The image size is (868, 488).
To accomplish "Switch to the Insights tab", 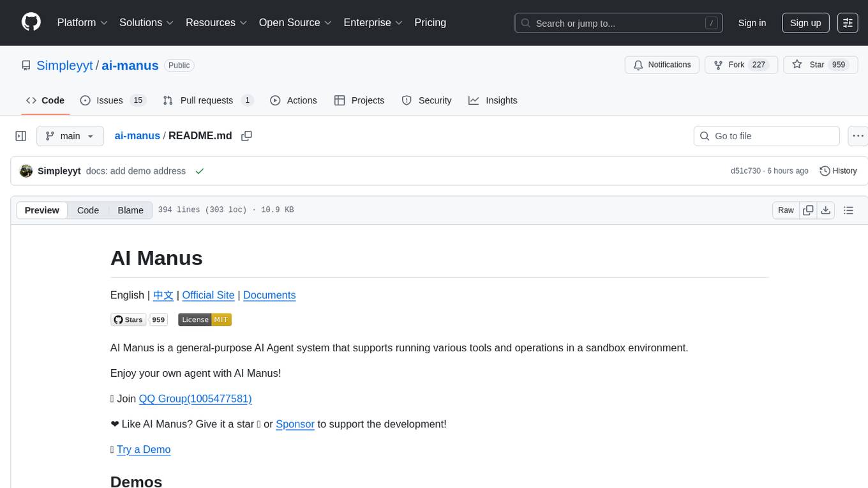I will coord(493,100).
